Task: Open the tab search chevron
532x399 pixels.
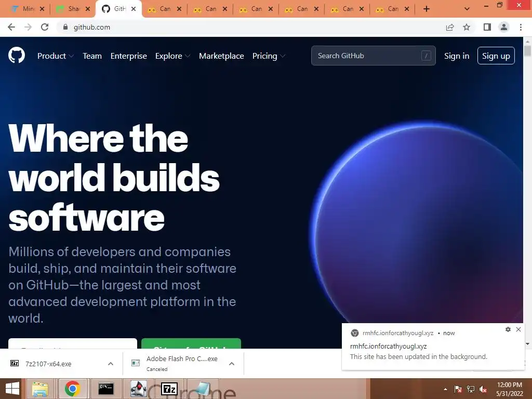Action: click(x=467, y=9)
